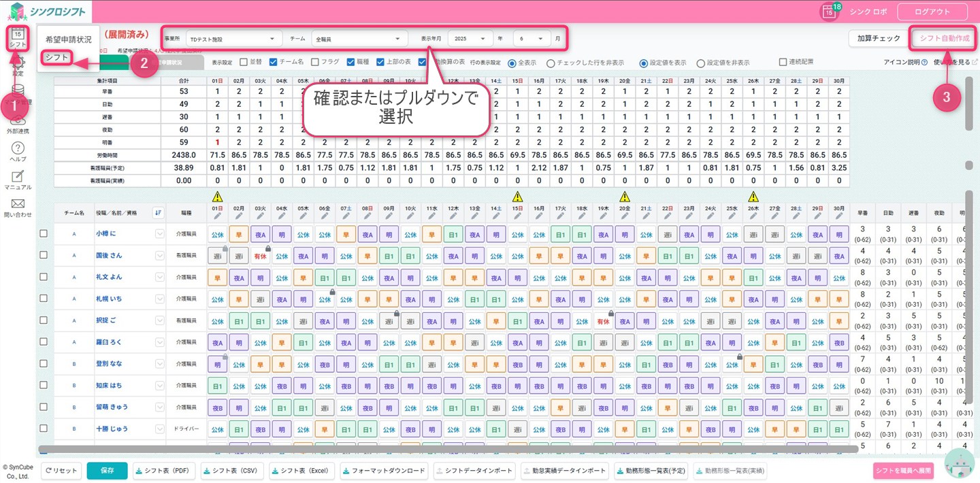Viewport: 980px width, 483px height.
Task: Click the pencil edit icon under 05木
Action: point(304,216)
